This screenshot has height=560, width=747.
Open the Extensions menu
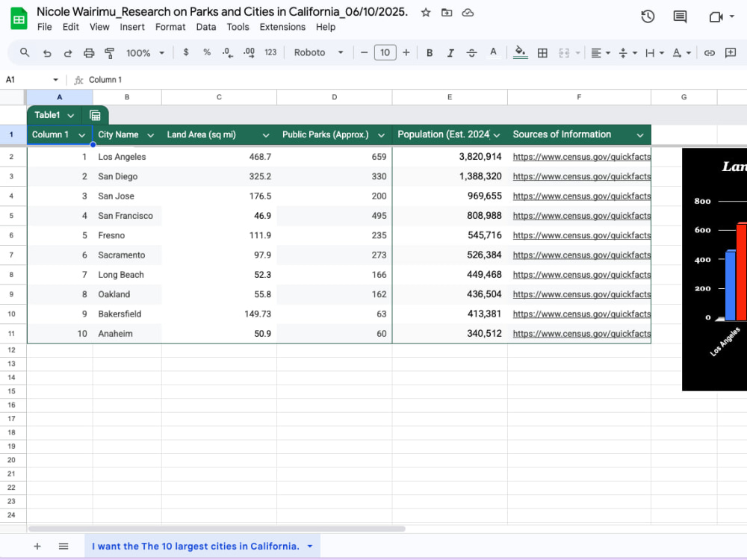point(282,27)
